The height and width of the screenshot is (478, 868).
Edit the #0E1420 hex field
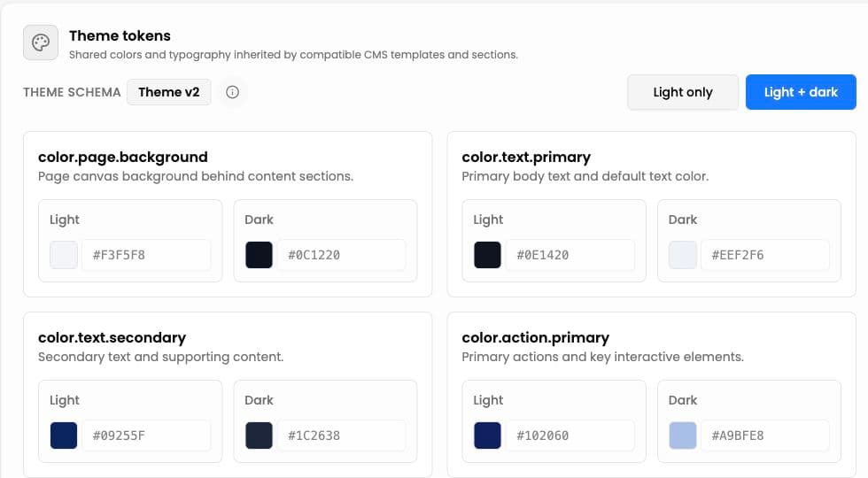point(570,255)
